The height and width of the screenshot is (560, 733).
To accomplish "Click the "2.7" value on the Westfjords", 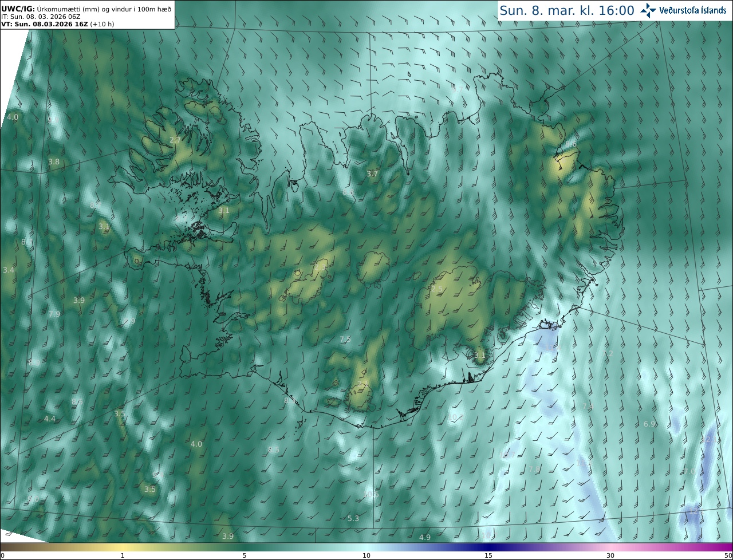I will [175, 140].
